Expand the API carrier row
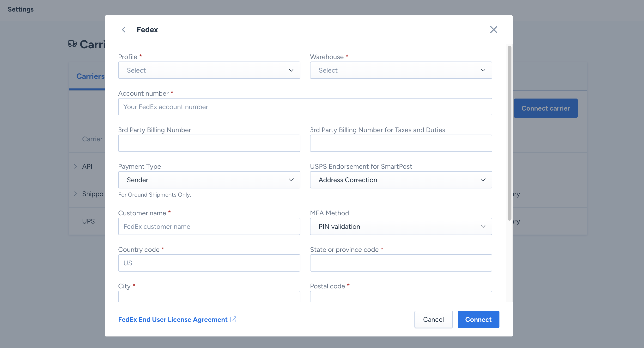The height and width of the screenshot is (348, 644). tap(75, 166)
